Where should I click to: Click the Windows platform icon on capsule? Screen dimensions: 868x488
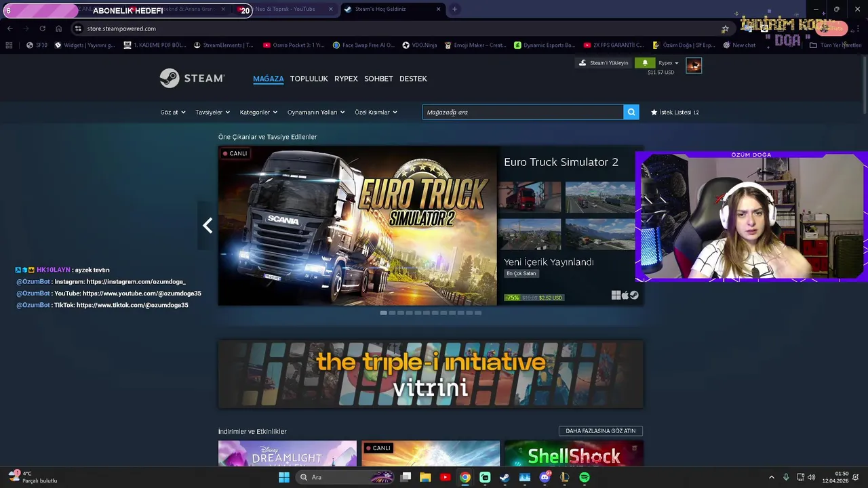pos(616,295)
